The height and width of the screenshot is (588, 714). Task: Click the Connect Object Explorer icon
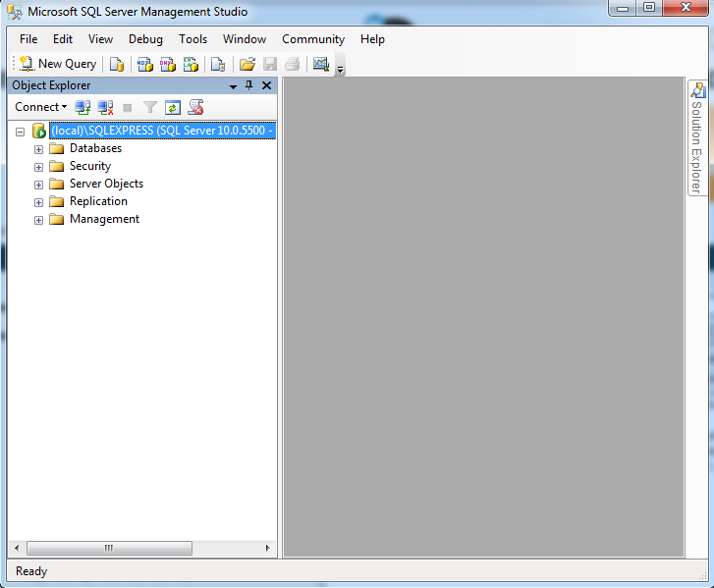pyautogui.click(x=82, y=107)
